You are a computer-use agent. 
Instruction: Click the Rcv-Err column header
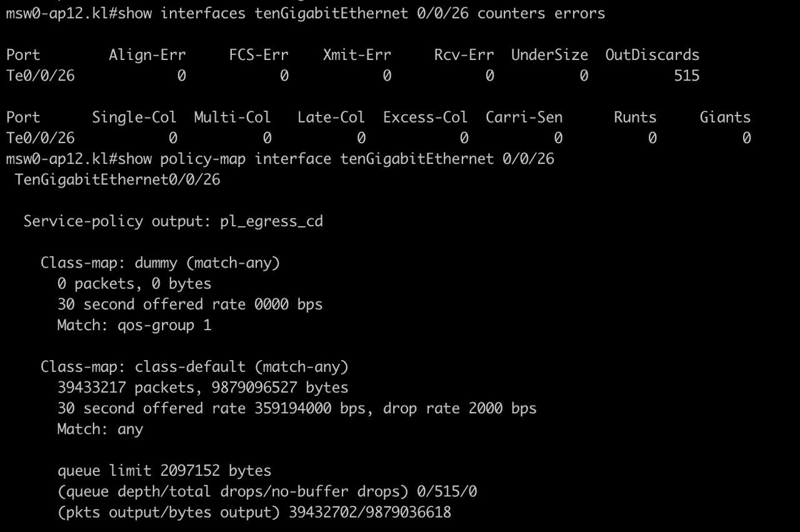tap(464, 55)
